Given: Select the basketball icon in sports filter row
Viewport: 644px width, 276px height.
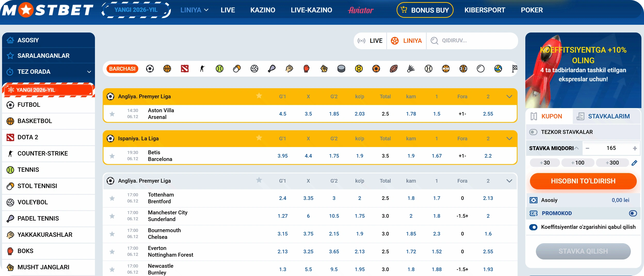Looking at the screenshot, I should point(167,69).
